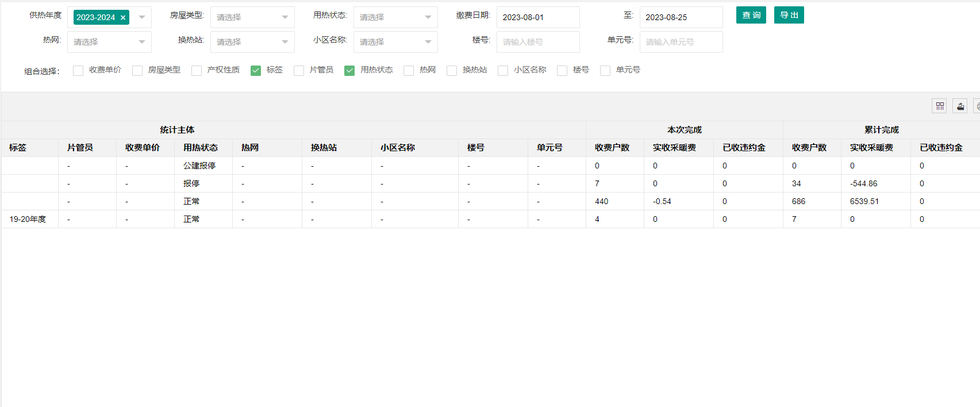This screenshot has height=407, width=980.
Task: Enable the 小区名称 combination checkbox
Action: coord(503,70)
